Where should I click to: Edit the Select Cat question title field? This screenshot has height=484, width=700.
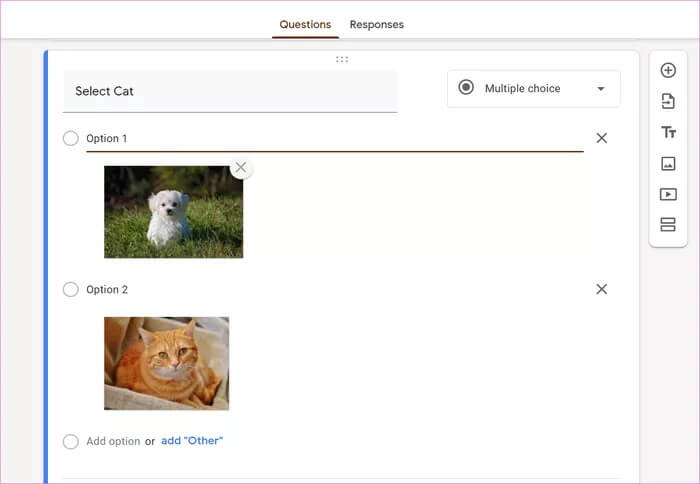pyautogui.click(x=230, y=91)
